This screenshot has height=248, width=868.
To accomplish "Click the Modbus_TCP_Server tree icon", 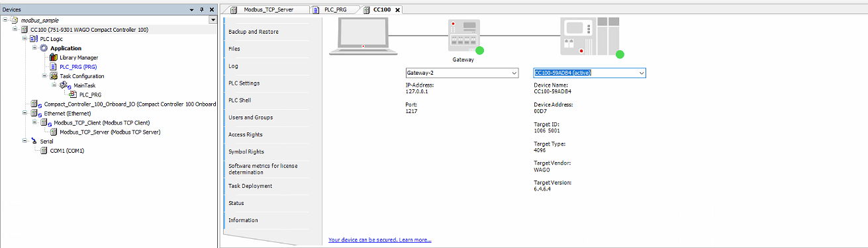I will pos(54,132).
